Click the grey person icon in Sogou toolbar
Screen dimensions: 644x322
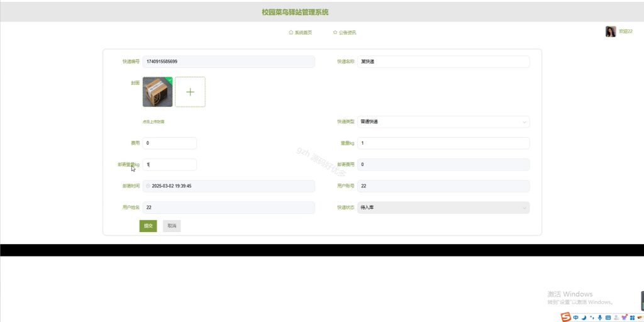tap(616, 318)
